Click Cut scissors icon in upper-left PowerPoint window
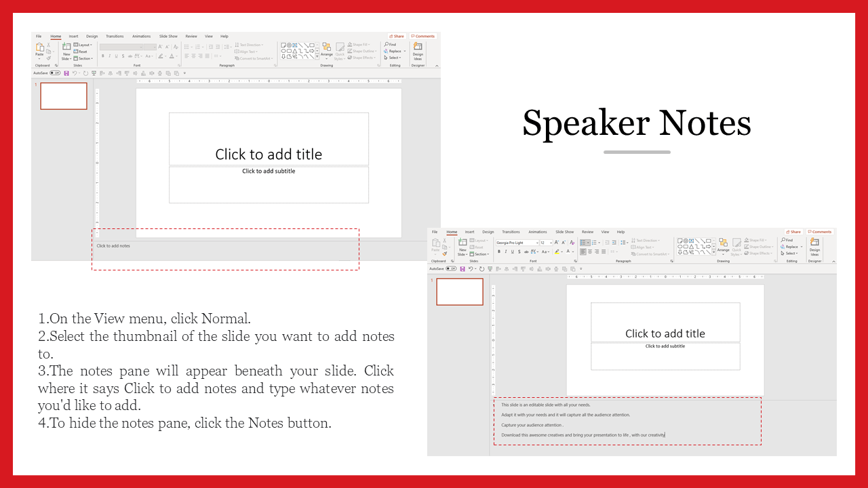The height and width of the screenshot is (488, 868). point(49,45)
